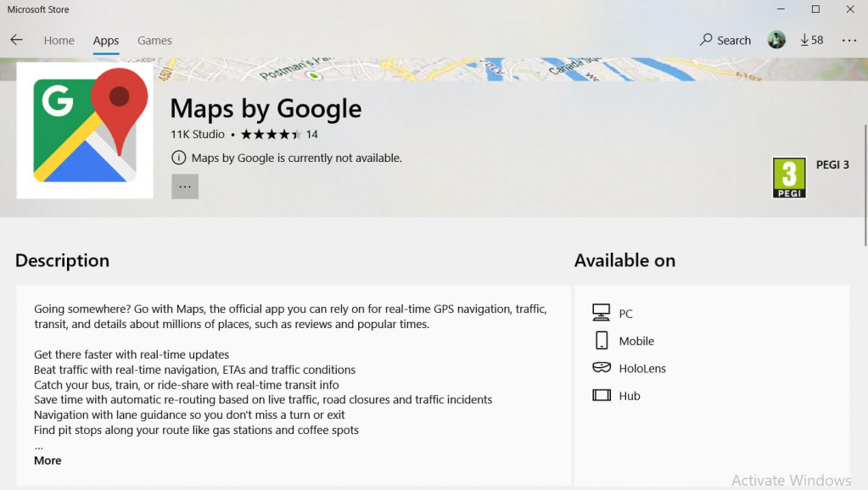Click the HoloLens headset icon
This screenshot has width=868, height=490.
click(602, 368)
